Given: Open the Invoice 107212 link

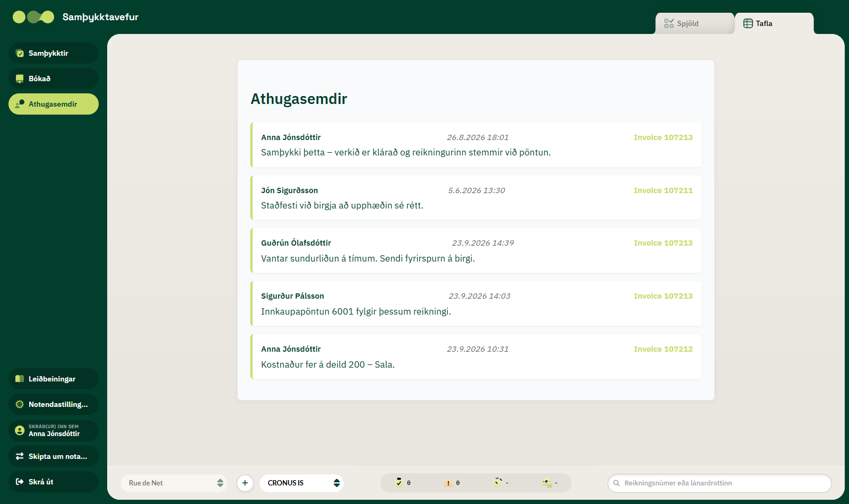Looking at the screenshot, I should point(663,349).
